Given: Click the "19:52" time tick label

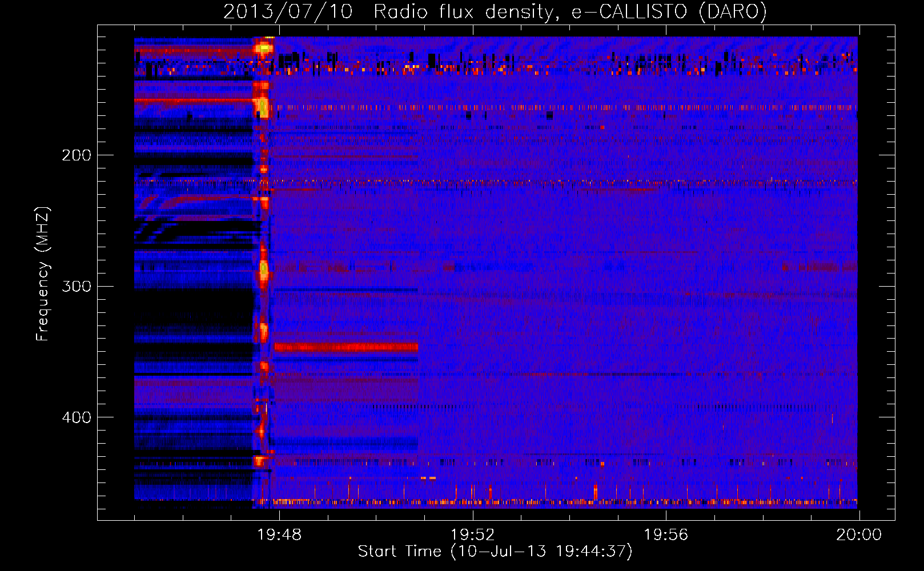Looking at the screenshot, I should pos(472,534).
